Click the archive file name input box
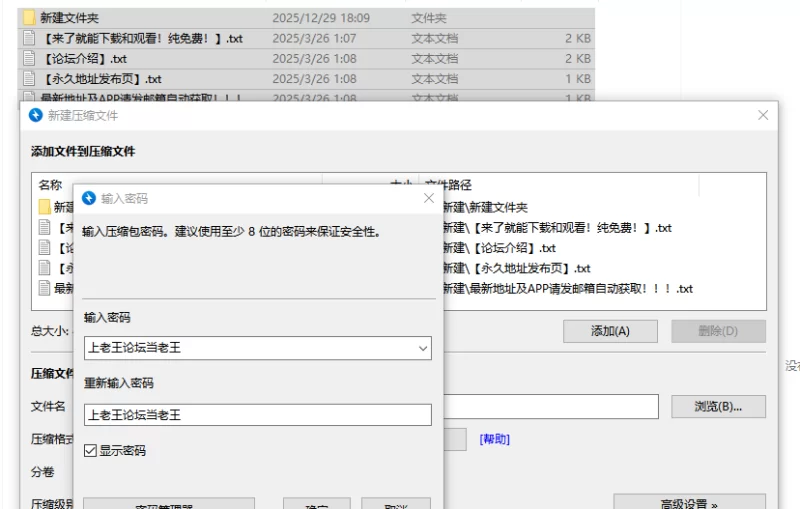Viewport: 800px width, 509px height. point(551,406)
